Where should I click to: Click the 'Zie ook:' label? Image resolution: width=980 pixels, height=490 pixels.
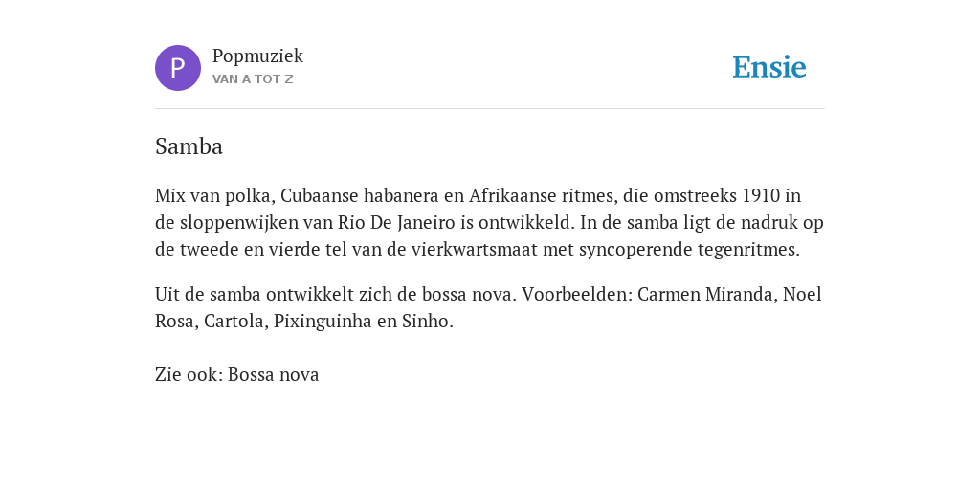click(x=189, y=374)
